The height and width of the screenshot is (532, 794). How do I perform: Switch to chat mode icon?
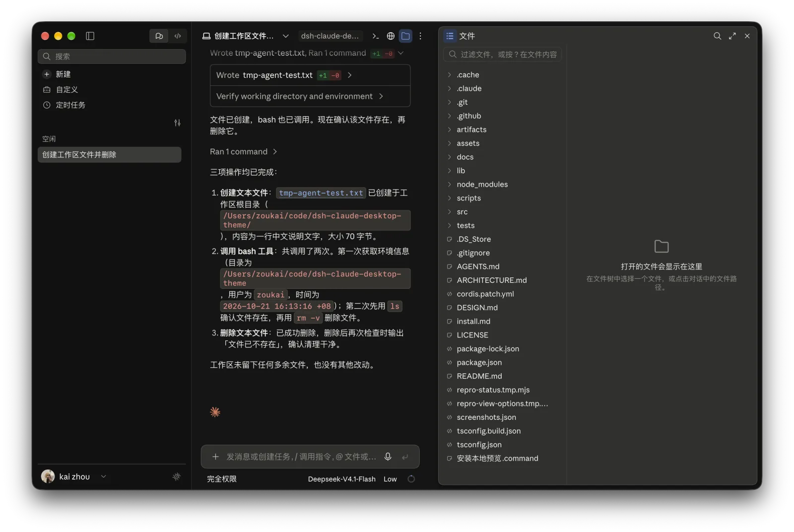(x=159, y=36)
